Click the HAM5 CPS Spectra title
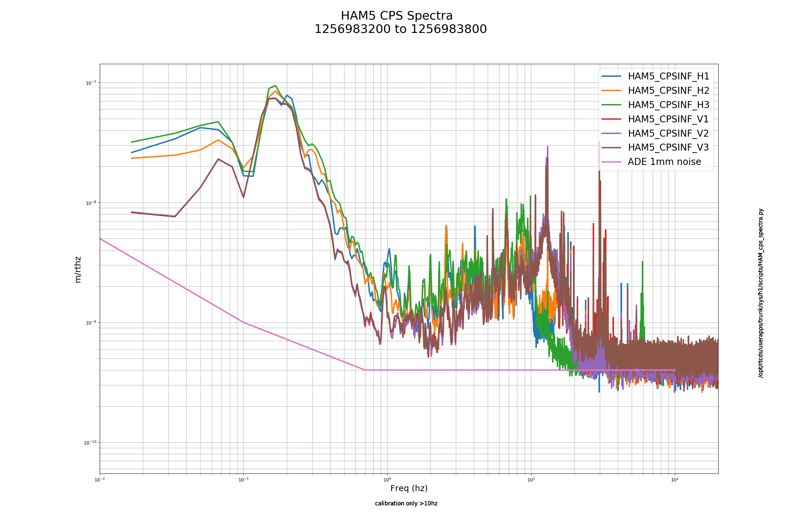Viewport: 798px width, 532px height. tap(397, 16)
